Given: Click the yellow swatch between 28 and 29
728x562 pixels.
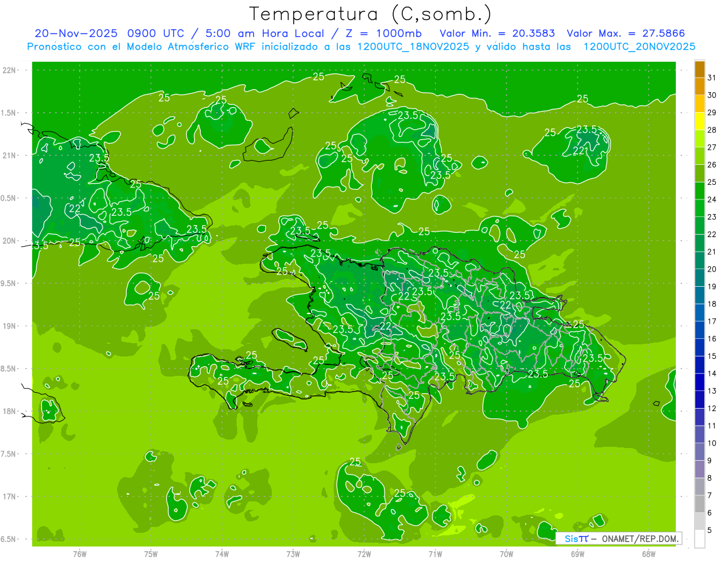Looking at the screenshot, I should click(x=699, y=121).
